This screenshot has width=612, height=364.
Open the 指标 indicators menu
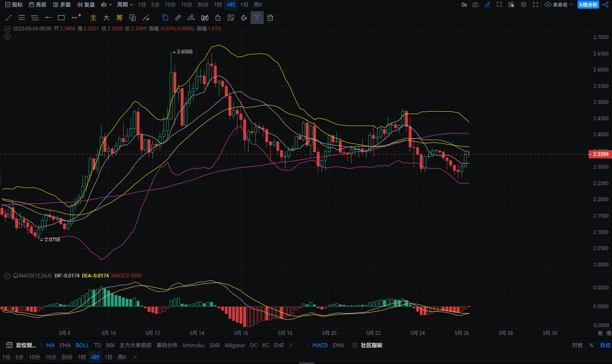14,5
